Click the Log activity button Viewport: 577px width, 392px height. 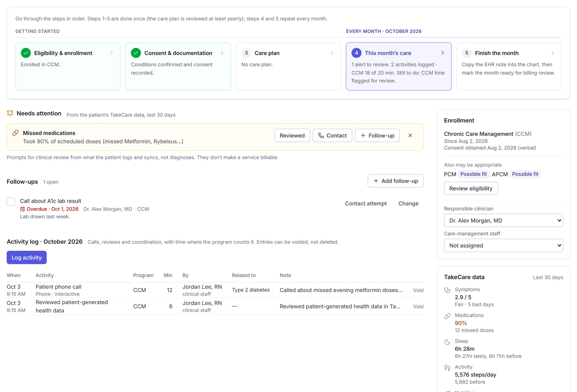tap(27, 258)
